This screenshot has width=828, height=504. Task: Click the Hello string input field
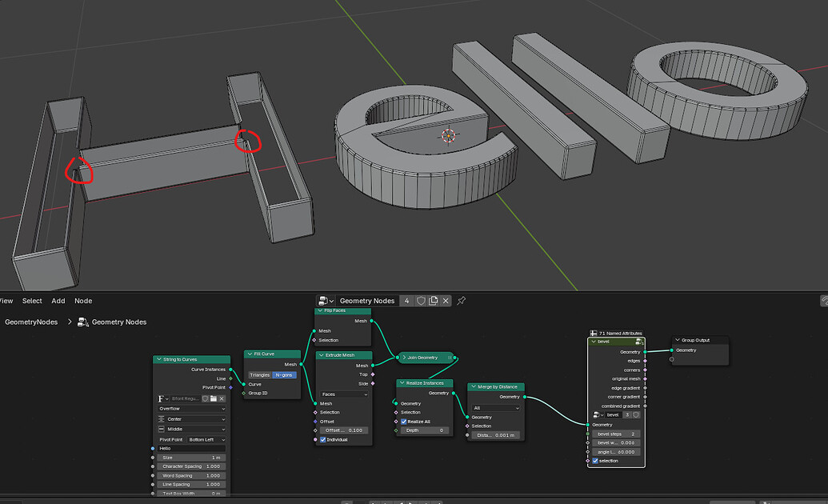[191, 449]
